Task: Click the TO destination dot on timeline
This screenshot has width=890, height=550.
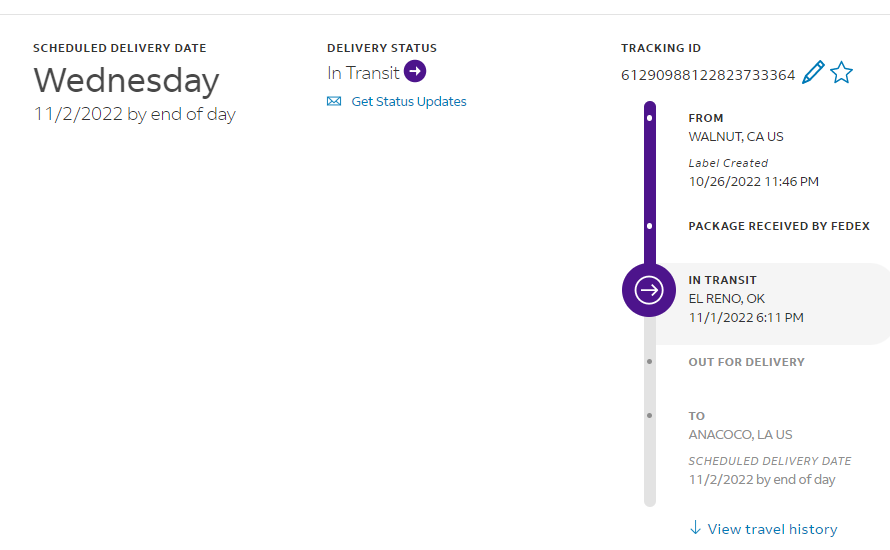Action: (650, 415)
